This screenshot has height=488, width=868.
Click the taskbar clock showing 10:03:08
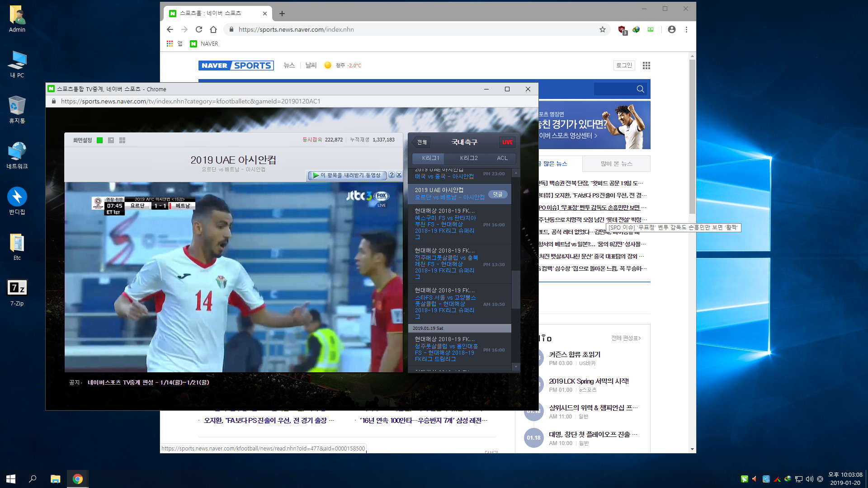845,479
